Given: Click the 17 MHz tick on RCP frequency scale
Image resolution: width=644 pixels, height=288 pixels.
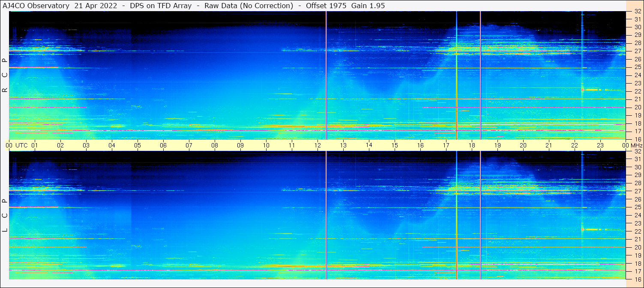Looking at the screenshot, I should coord(638,131).
